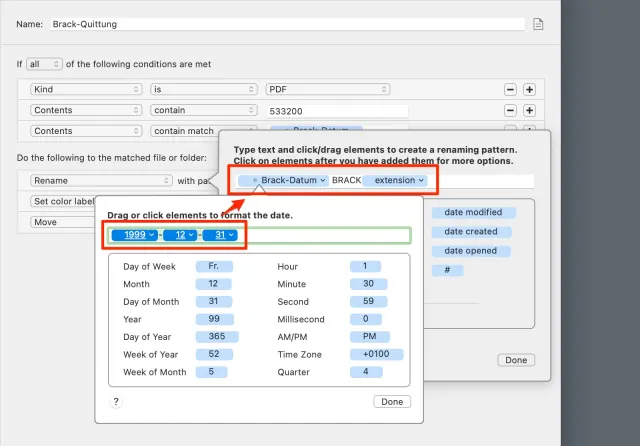Open the Rename action dropdown
Screen dimensions: 640x446
coord(98,181)
